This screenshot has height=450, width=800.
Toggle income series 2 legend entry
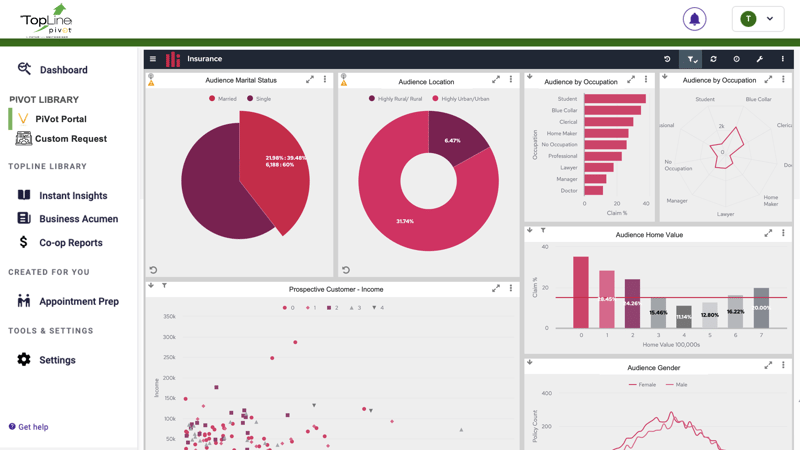point(333,308)
